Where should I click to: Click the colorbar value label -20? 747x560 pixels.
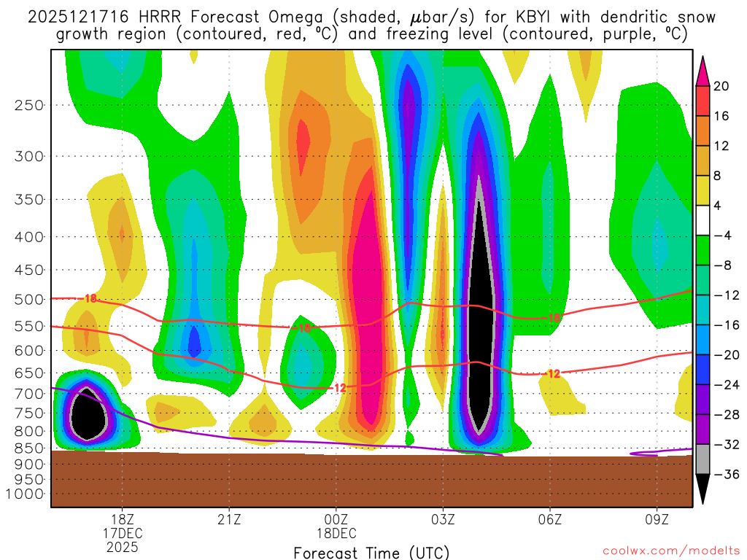727,355
